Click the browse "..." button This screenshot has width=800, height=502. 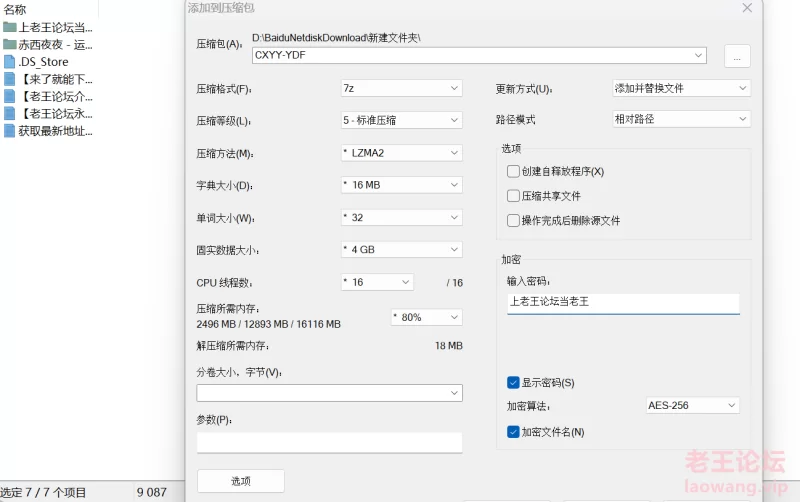(737, 57)
